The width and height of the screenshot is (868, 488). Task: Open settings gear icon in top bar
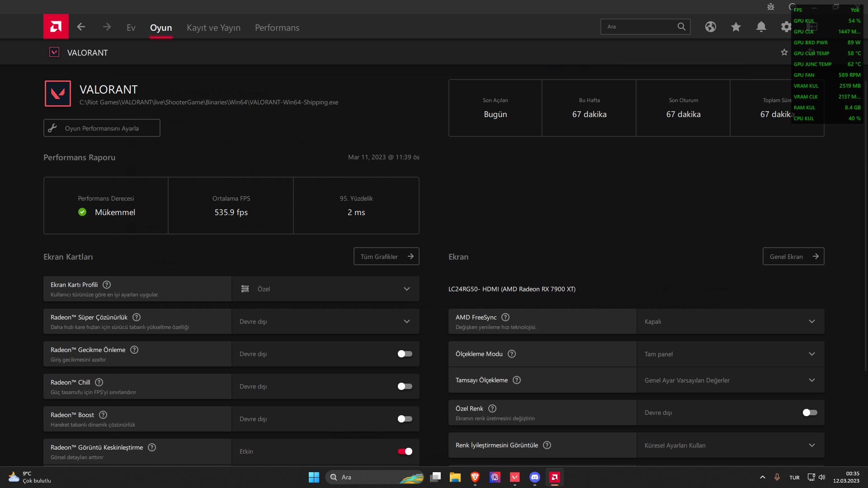tap(786, 27)
